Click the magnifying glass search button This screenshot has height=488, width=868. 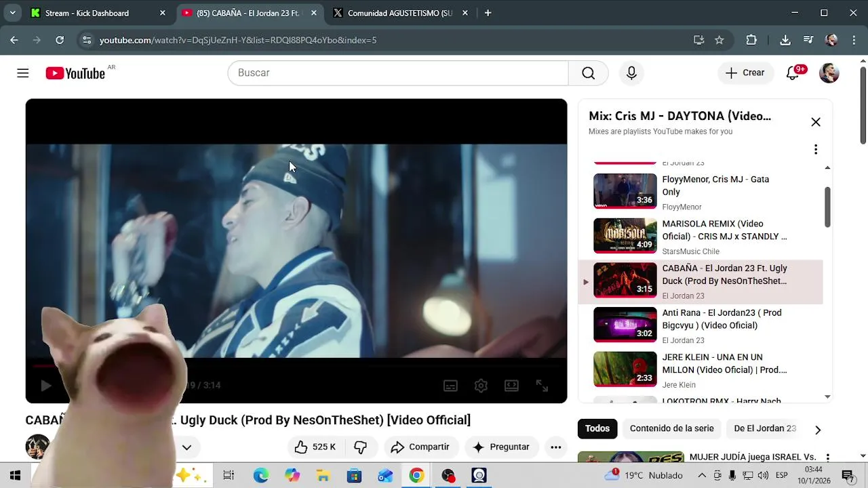click(x=588, y=73)
